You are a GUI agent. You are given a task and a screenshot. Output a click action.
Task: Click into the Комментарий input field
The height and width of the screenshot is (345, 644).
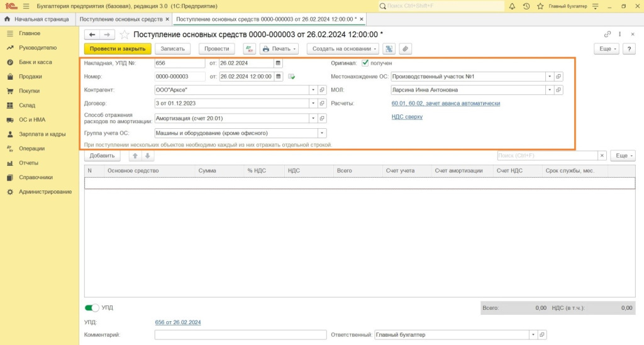pyautogui.click(x=240, y=335)
